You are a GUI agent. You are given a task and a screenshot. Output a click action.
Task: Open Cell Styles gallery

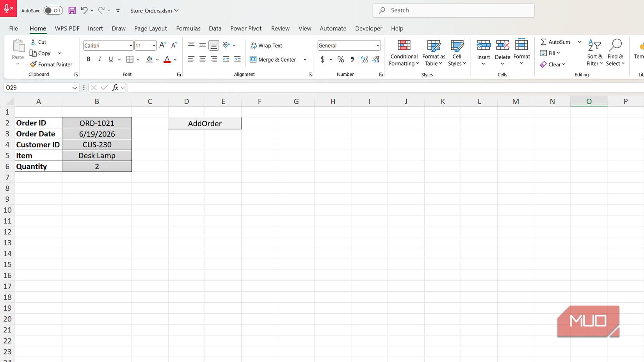pyautogui.click(x=457, y=53)
